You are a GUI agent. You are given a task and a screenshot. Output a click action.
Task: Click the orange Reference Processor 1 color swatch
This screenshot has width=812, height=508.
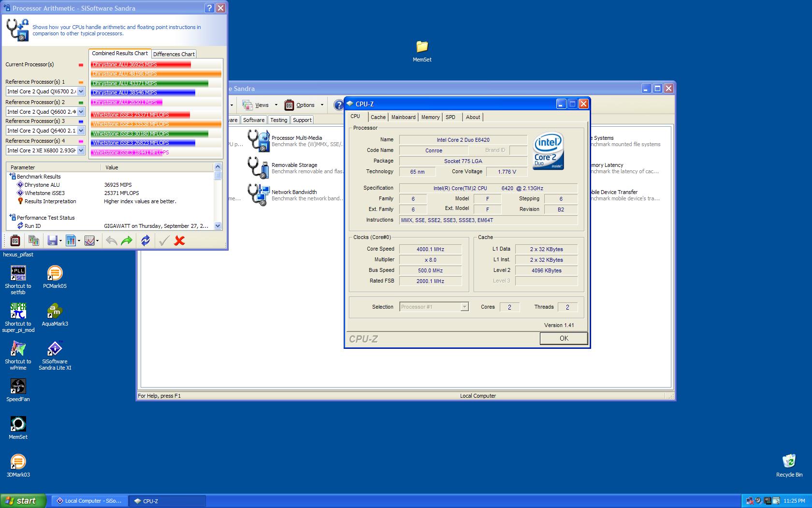point(81,82)
